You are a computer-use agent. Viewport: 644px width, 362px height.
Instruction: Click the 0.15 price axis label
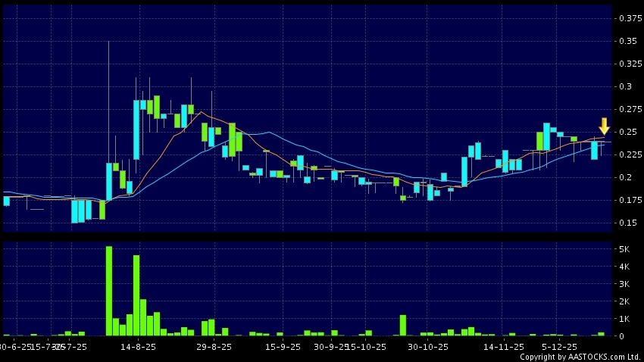click(627, 223)
